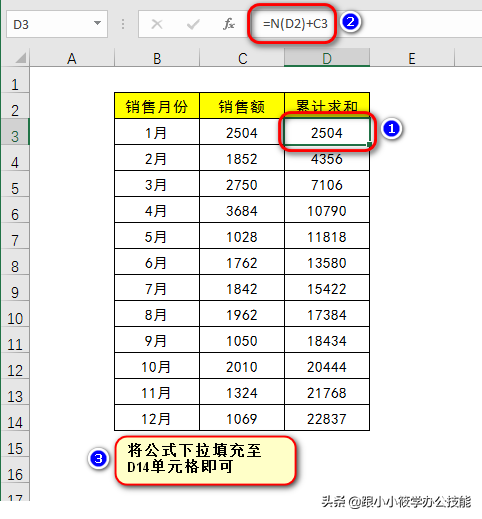
Task: Select row 14 header
Action: pyautogui.click(x=15, y=418)
